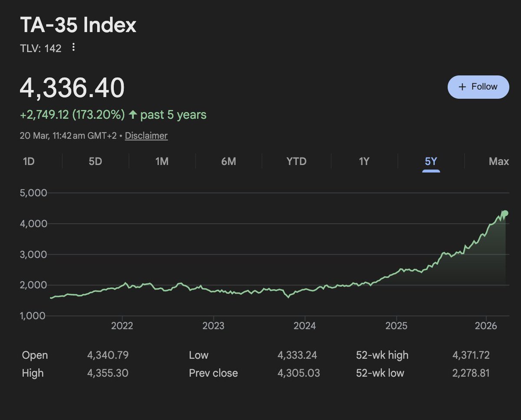Screen dimensions: 521x420
Task: Click the 2024 x-axis label
Action: 304,326
